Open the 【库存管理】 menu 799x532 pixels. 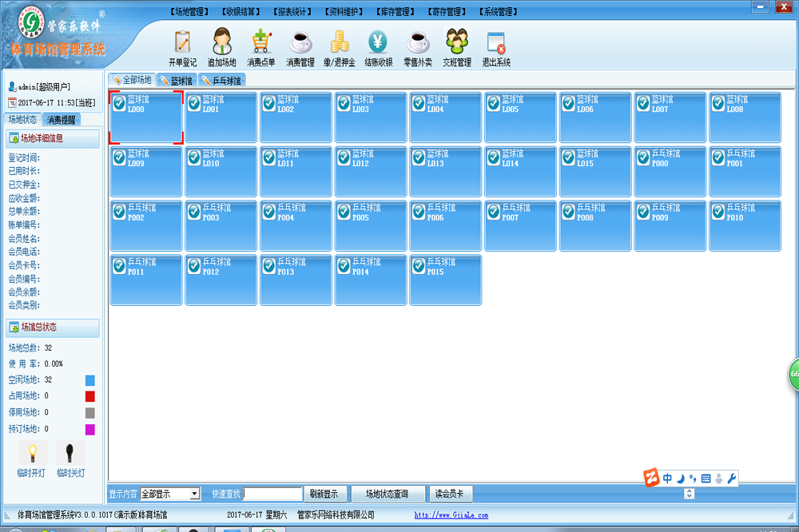click(396, 12)
